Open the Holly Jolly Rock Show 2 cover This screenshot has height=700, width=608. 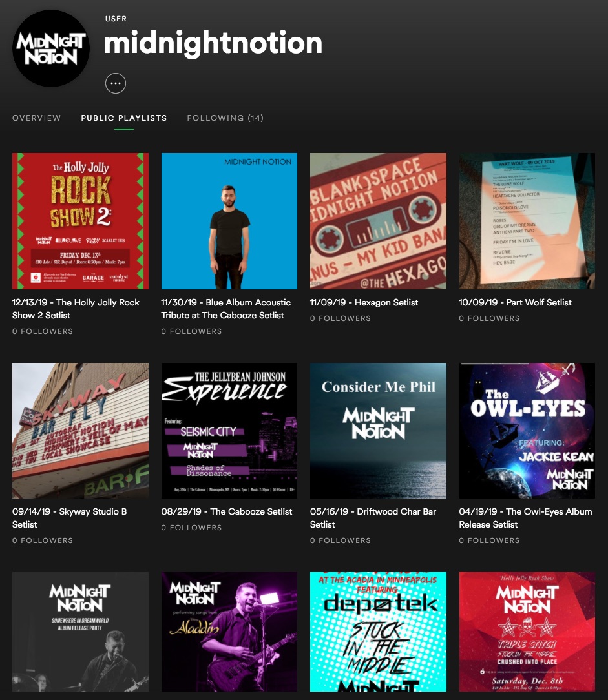click(80, 221)
